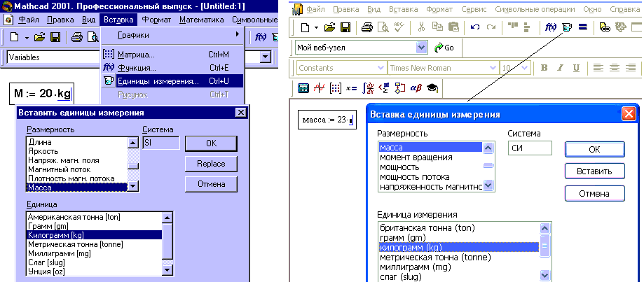The height and width of the screenshot is (282, 644).
Task: Click the Redo arrow icon
Action: pyautogui.click(x=491, y=27)
